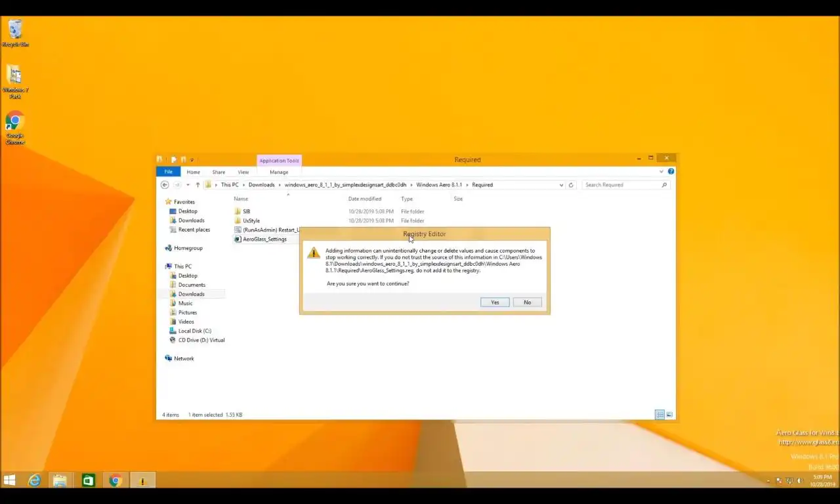Open the Pictures folder in the sidebar
Viewport: 840px width, 504px height.
point(183,312)
